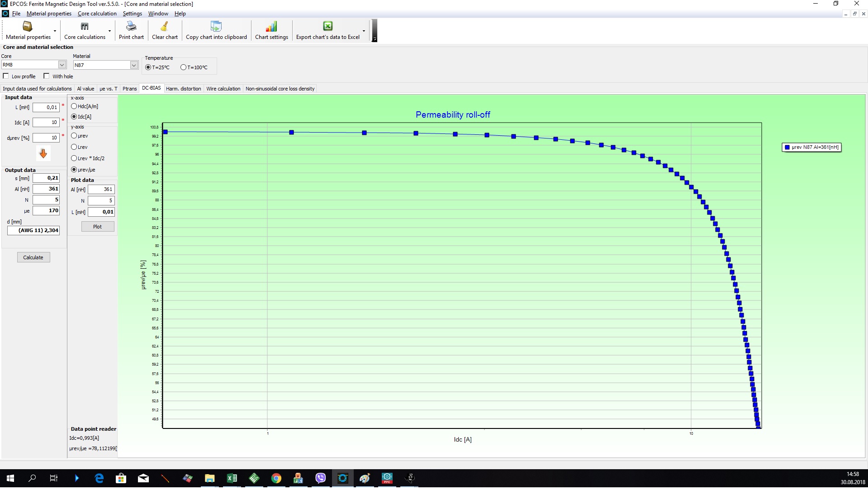868x490 pixels.
Task: Open File Explorer from taskbar
Action: pyautogui.click(x=209, y=478)
